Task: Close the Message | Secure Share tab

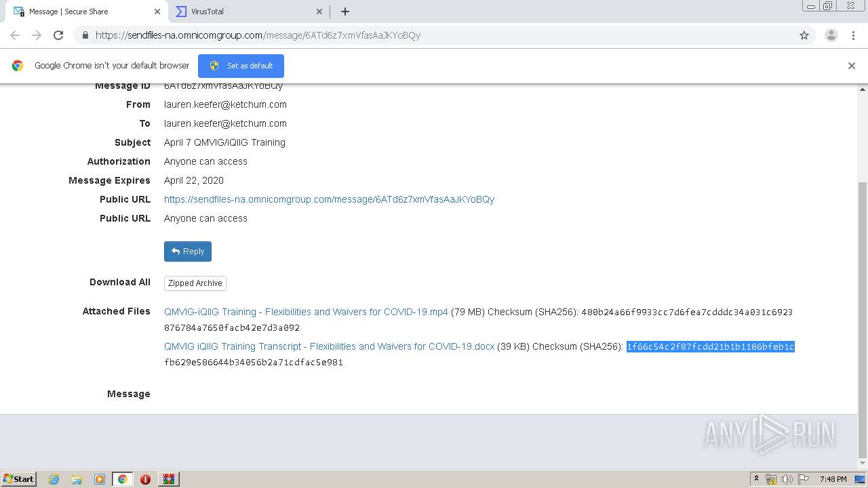Action: point(157,12)
